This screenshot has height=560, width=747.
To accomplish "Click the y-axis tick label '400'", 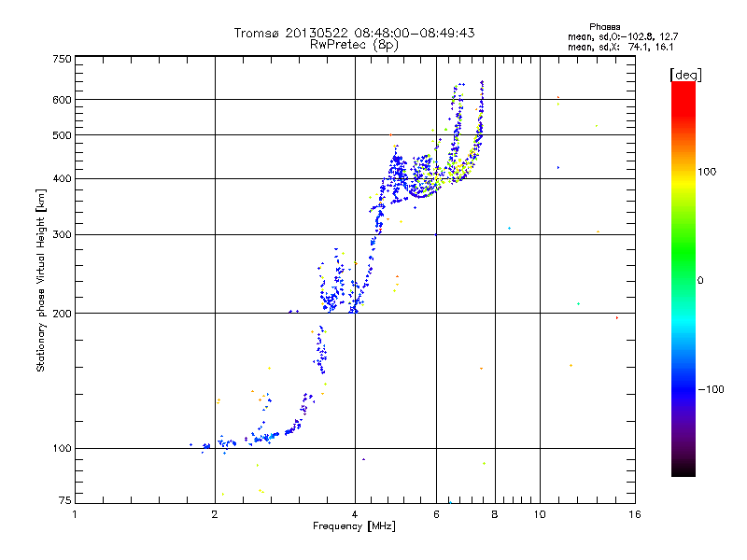I will (62, 179).
